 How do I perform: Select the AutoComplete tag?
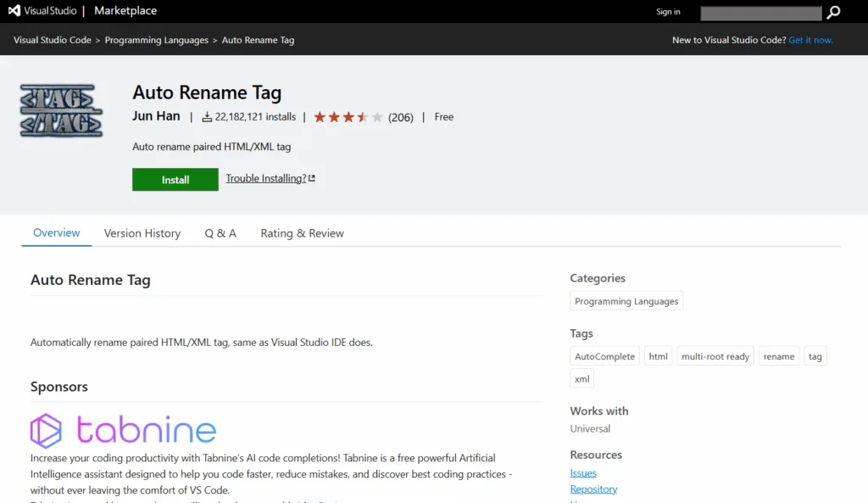coord(604,356)
